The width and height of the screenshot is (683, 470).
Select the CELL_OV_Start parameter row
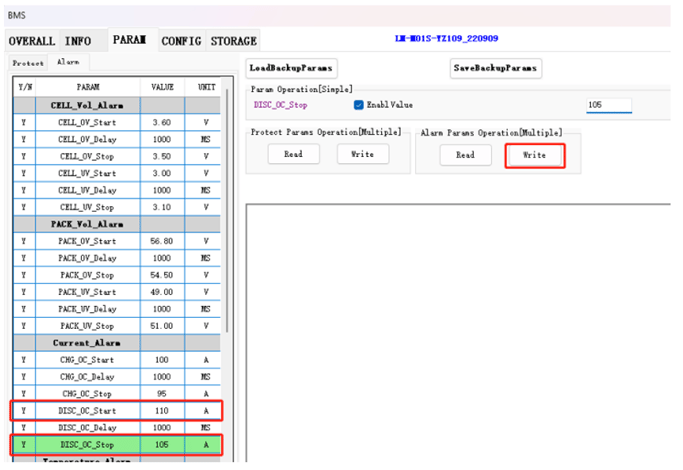[x=88, y=122]
